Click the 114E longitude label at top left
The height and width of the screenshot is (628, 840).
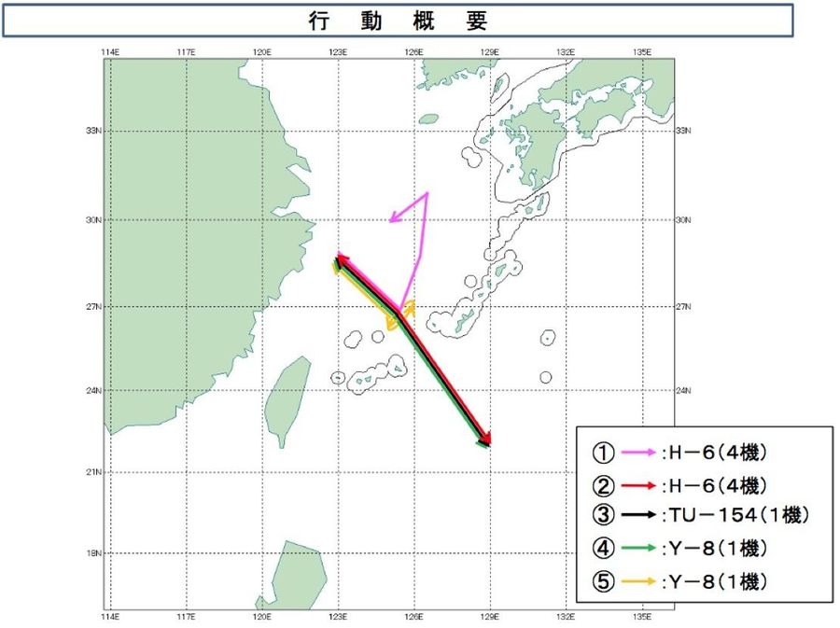tap(110, 50)
